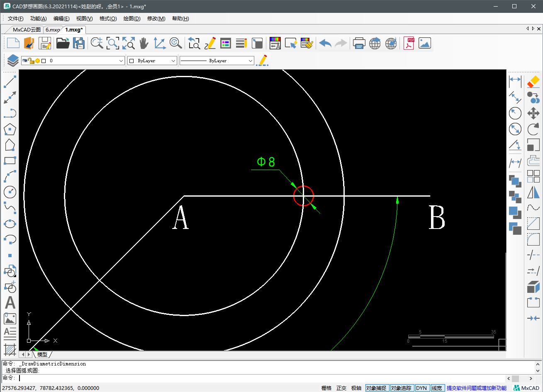Select the Mirror tool
The height and width of the screenshot is (392, 543).
click(x=533, y=192)
